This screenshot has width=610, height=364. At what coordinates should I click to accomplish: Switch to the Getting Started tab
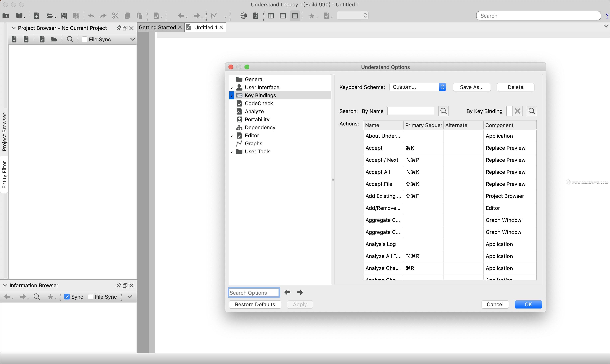(x=160, y=27)
